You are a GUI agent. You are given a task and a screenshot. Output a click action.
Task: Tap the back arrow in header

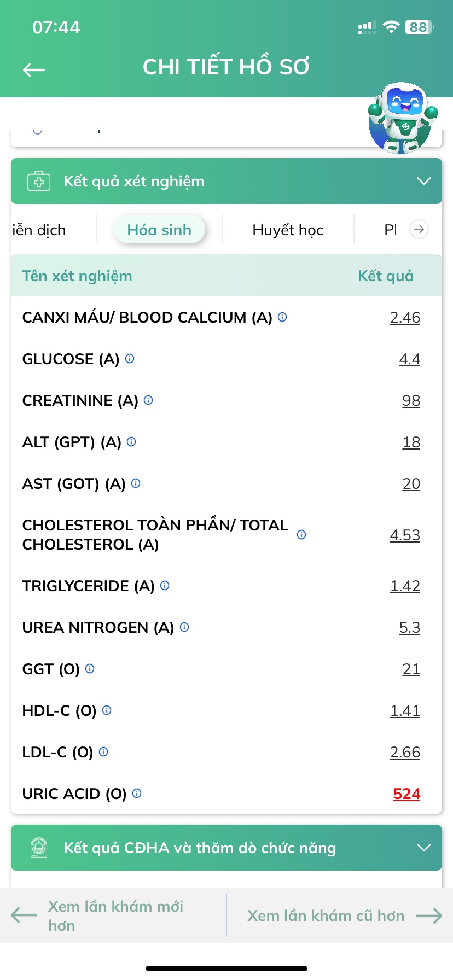click(x=34, y=69)
